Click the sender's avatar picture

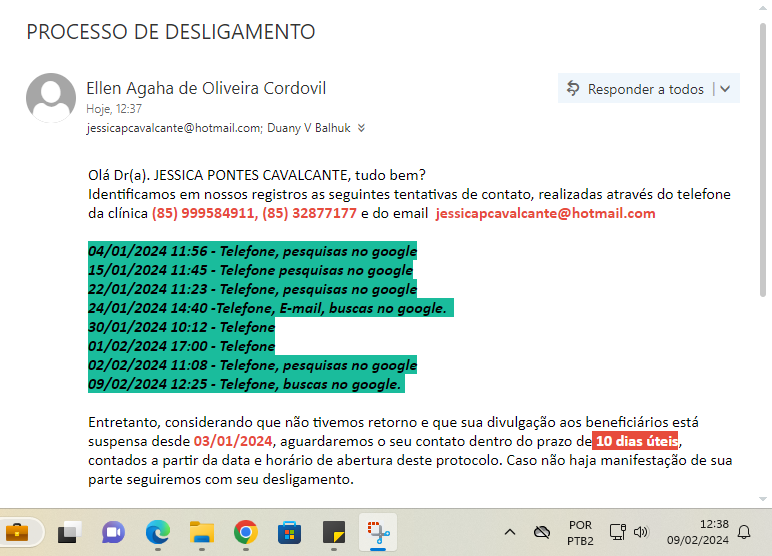click(51, 98)
